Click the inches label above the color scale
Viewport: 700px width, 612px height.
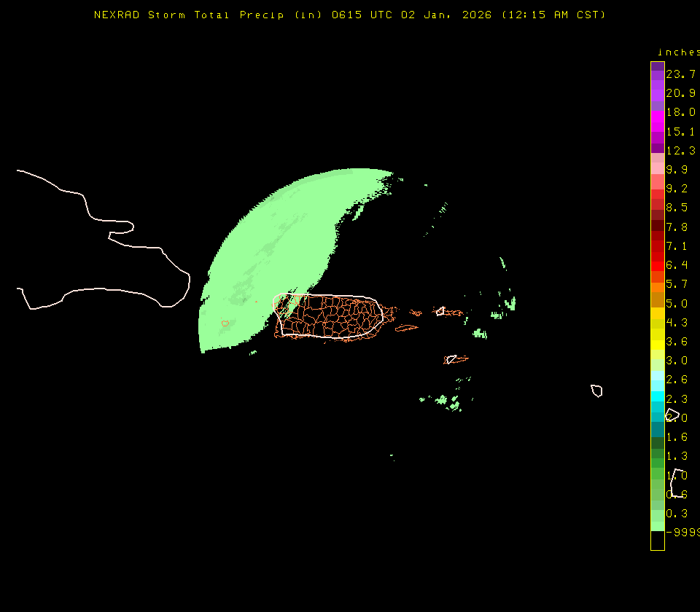[677, 52]
